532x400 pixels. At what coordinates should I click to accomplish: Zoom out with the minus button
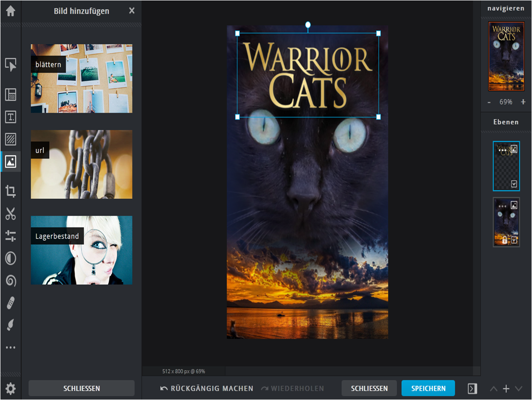[489, 102]
